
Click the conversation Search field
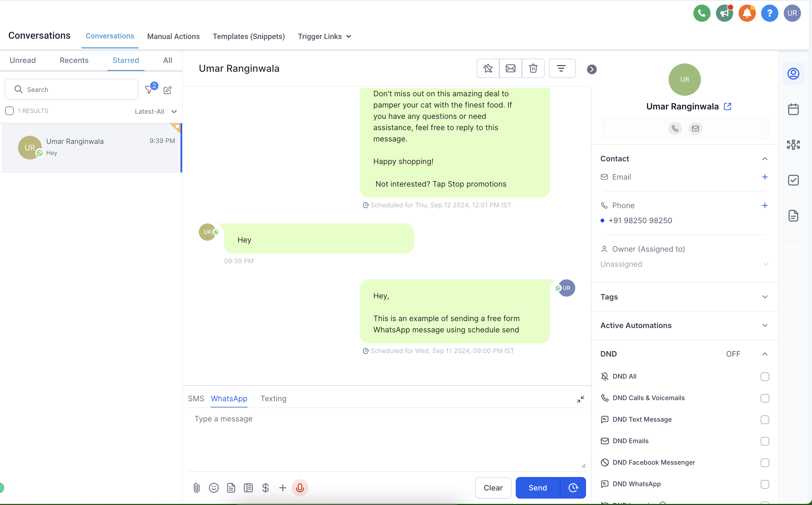tap(72, 90)
